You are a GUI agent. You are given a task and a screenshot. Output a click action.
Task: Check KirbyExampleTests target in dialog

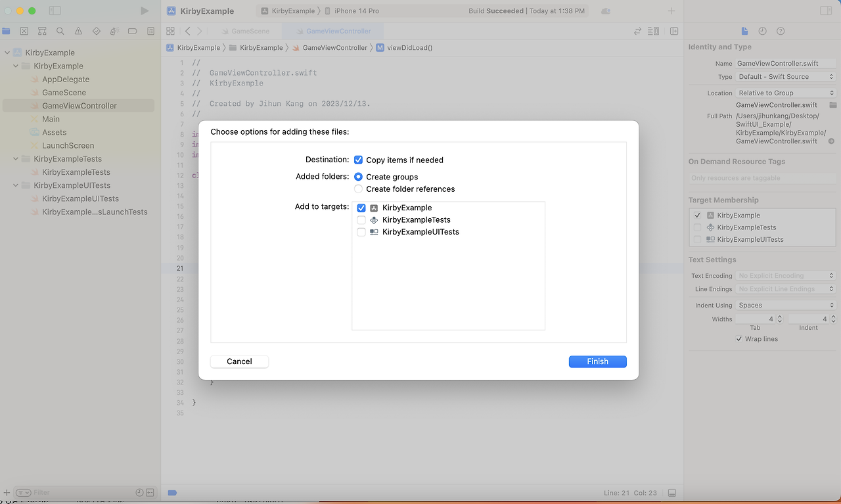[x=361, y=219]
